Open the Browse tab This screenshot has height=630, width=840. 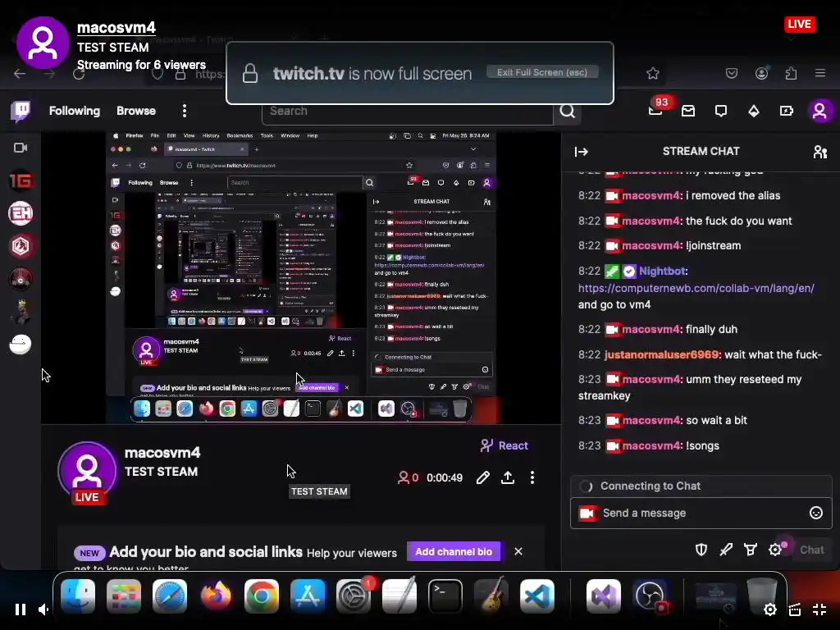(136, 111)
